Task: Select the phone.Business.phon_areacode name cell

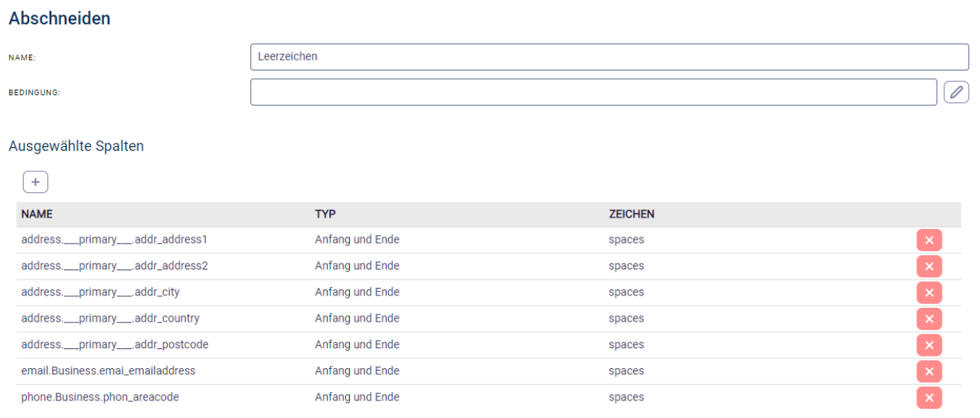Action: pos(100,397)
